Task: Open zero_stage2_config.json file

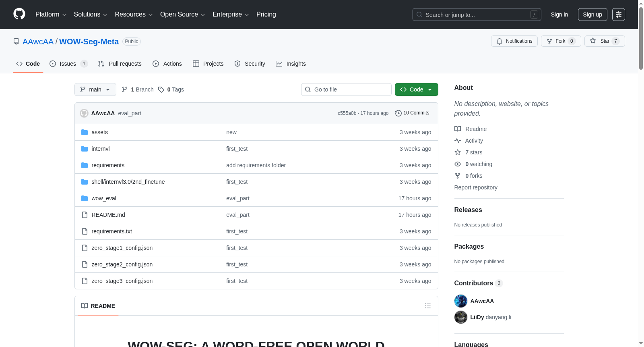Action: pos(122,264)
